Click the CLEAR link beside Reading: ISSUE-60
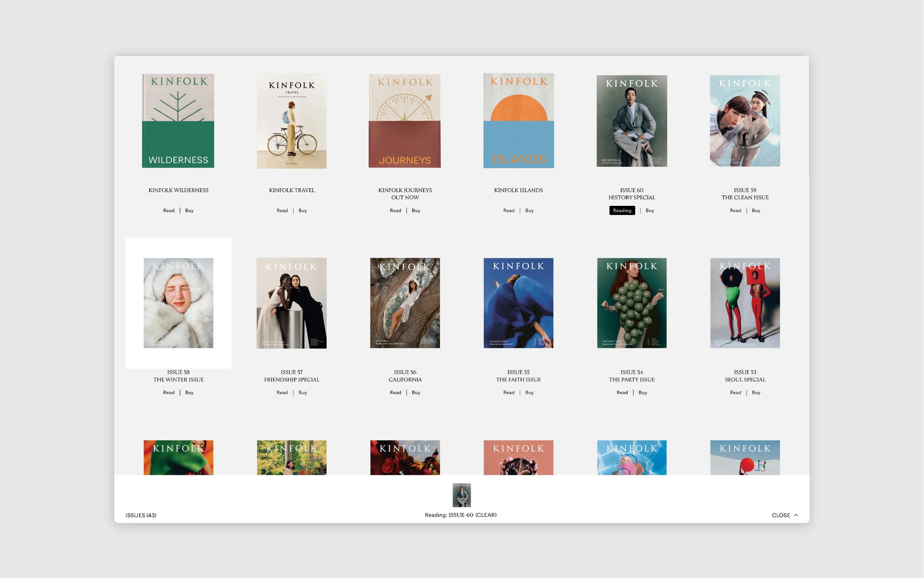This screenshot has width=924, height=578. 486,515
